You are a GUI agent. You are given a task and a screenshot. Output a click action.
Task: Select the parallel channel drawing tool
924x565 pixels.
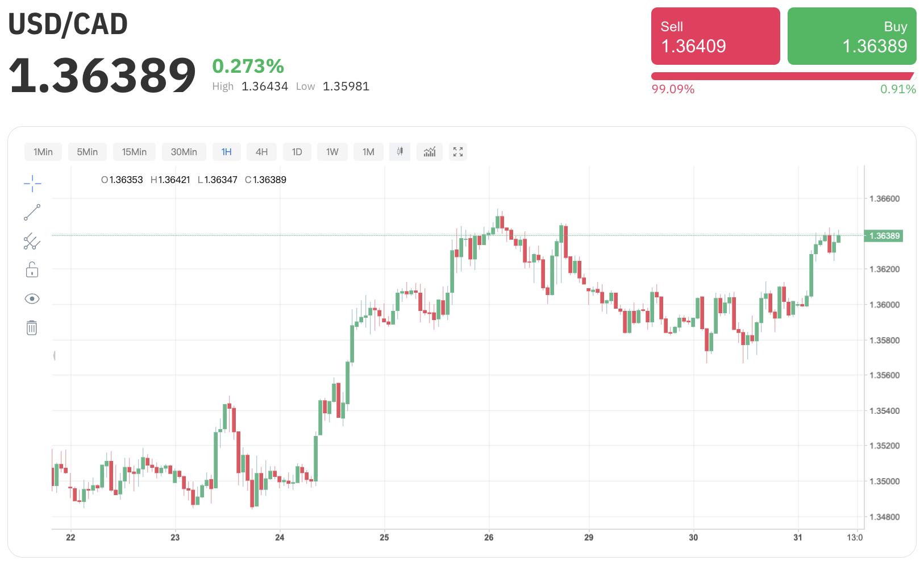click(32, 242)
